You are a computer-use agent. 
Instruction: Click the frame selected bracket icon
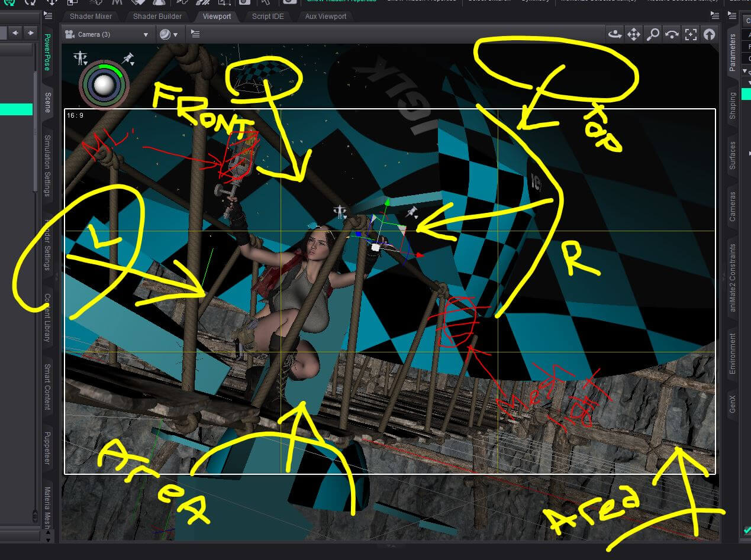(x=691, y=34)
